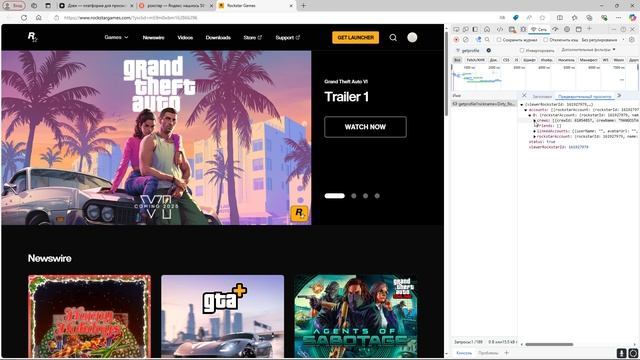Viewport: 640px width, 360px height.
Task: Clear the getprofile filter text
Action: [x=489, y=50]
